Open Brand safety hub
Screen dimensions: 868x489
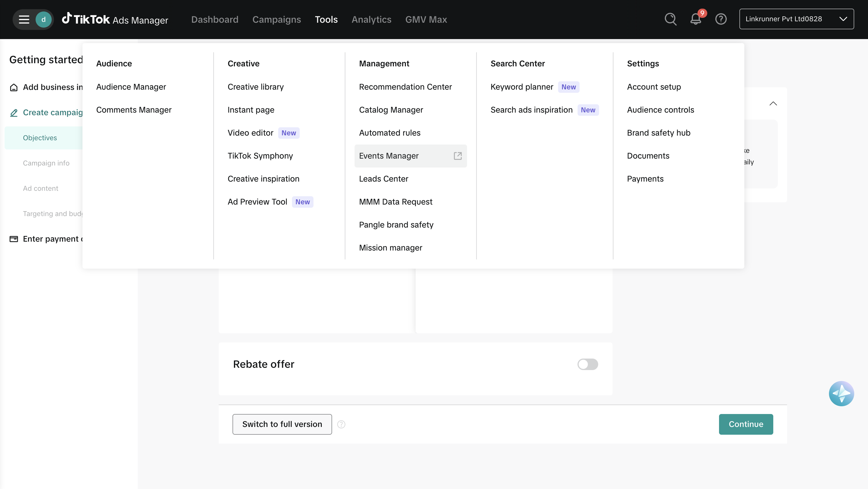click(x=658, y=133)
